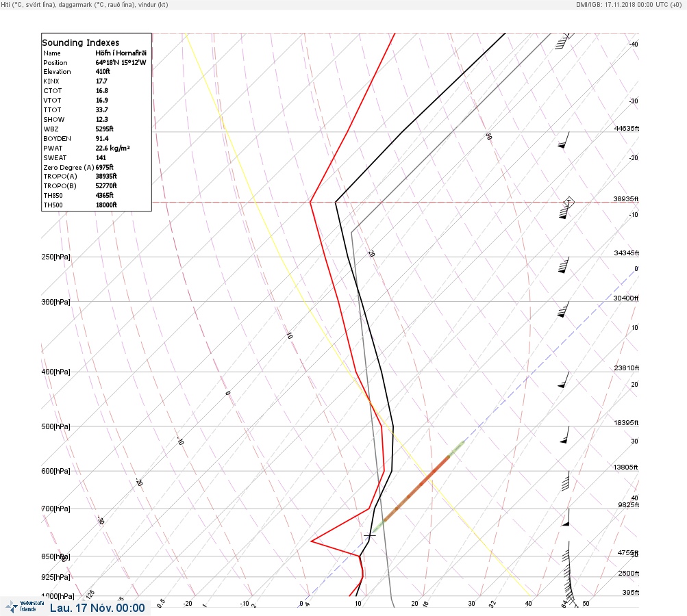Click the wind barb at 400 hPa level
The image size is (687, 616).
click(x=564, y=380)
